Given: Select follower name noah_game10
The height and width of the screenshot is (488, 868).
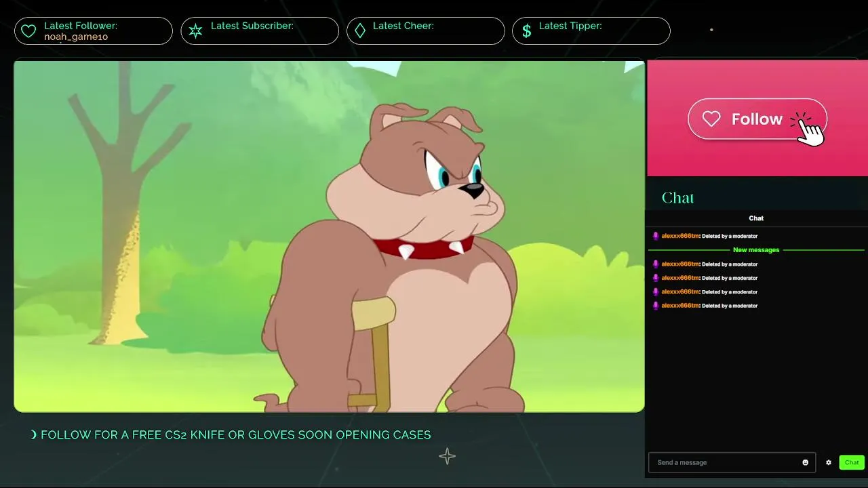Looking at the screenshot, I should coord(76,37).
